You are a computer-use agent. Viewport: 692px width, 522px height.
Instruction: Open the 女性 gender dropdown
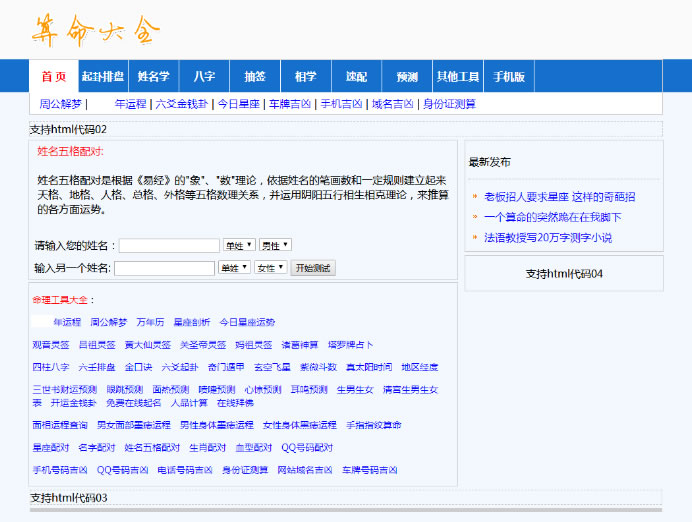[x=270, y=268]
